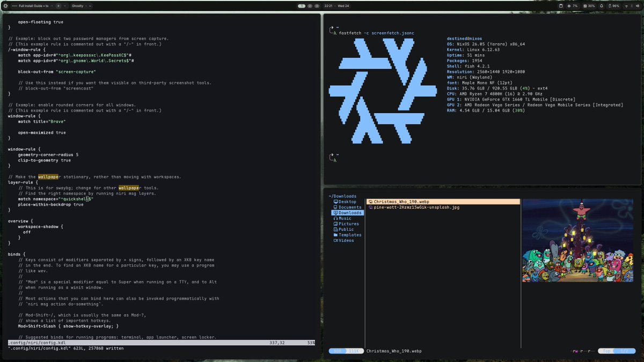Select the Documents folder in yazi sidebar
The height and width of the screenshot is (362, 644).
click(x=347, y=207)
